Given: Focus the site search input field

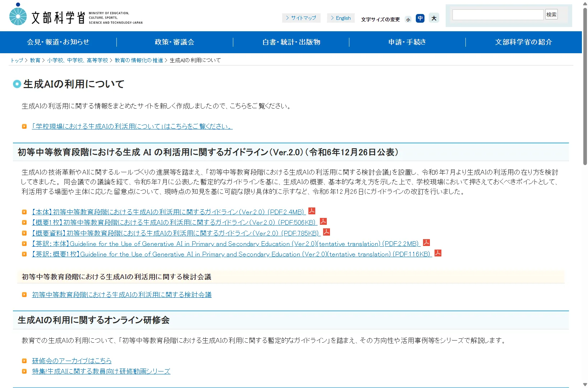Looking at the screenshot, I should coord(498,15).
